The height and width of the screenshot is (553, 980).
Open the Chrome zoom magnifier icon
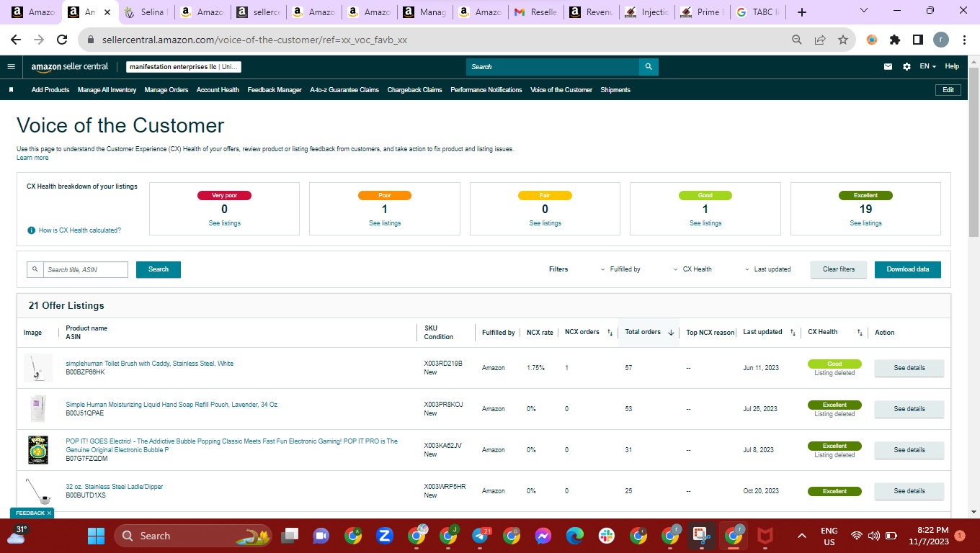pos(797,40)
